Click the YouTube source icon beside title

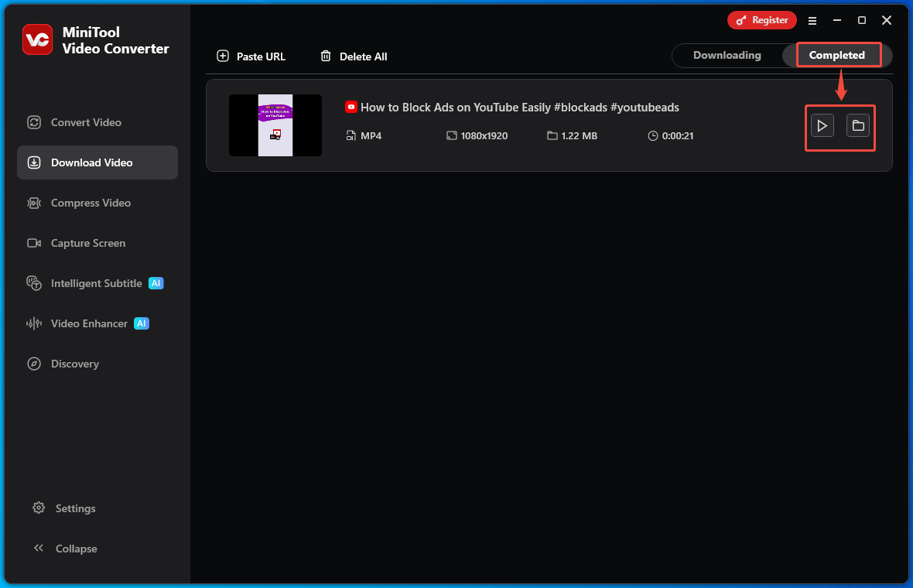point(351,107)
